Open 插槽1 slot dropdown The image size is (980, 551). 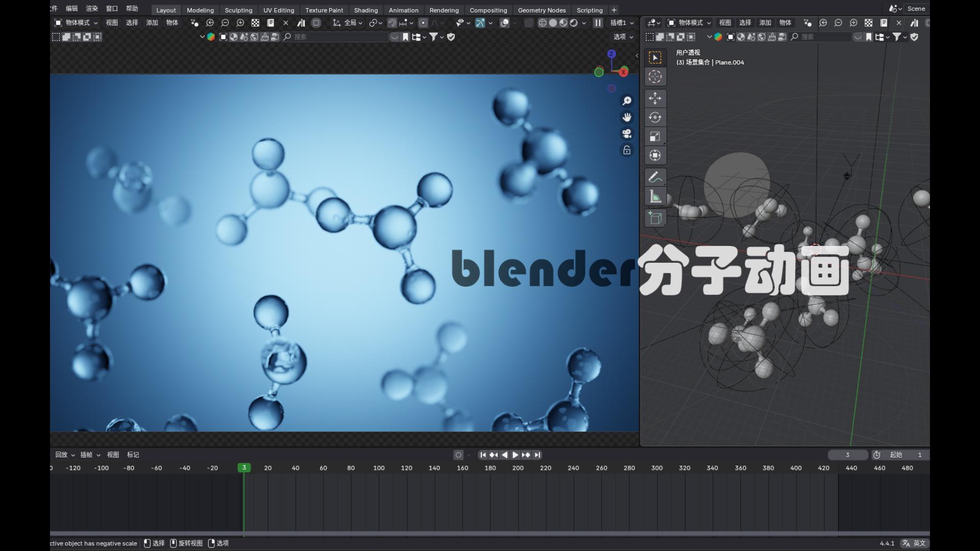[622, 23]
